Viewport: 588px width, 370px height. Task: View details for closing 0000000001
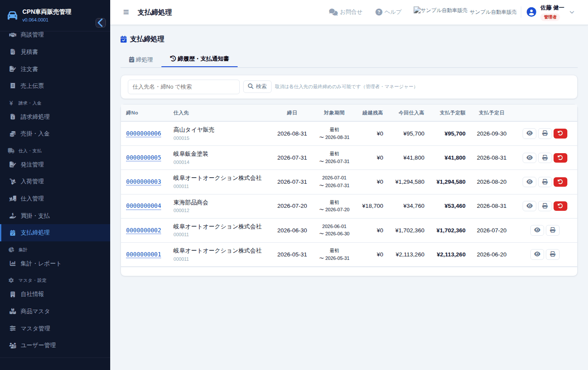pos(537,254)
